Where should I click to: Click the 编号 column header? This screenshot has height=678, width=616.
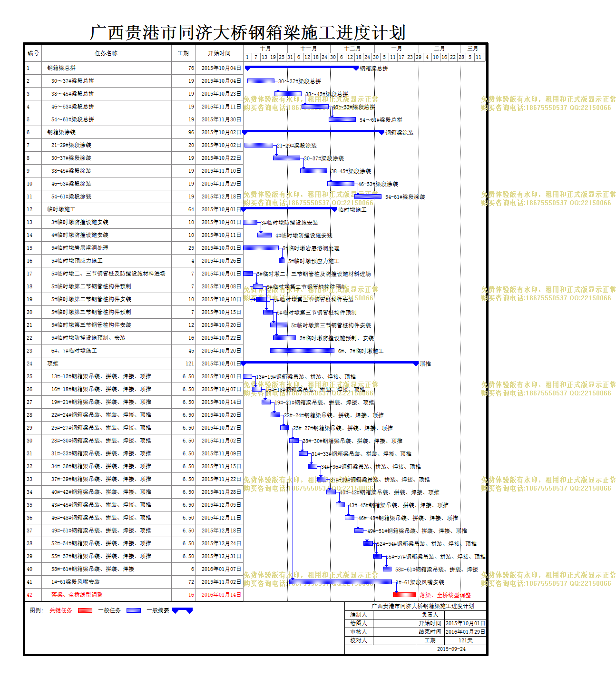(33, 53)
